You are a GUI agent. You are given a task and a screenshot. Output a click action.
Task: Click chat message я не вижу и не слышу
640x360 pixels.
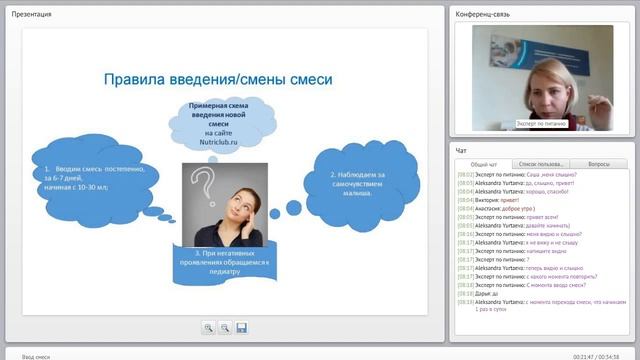(552, 243)
